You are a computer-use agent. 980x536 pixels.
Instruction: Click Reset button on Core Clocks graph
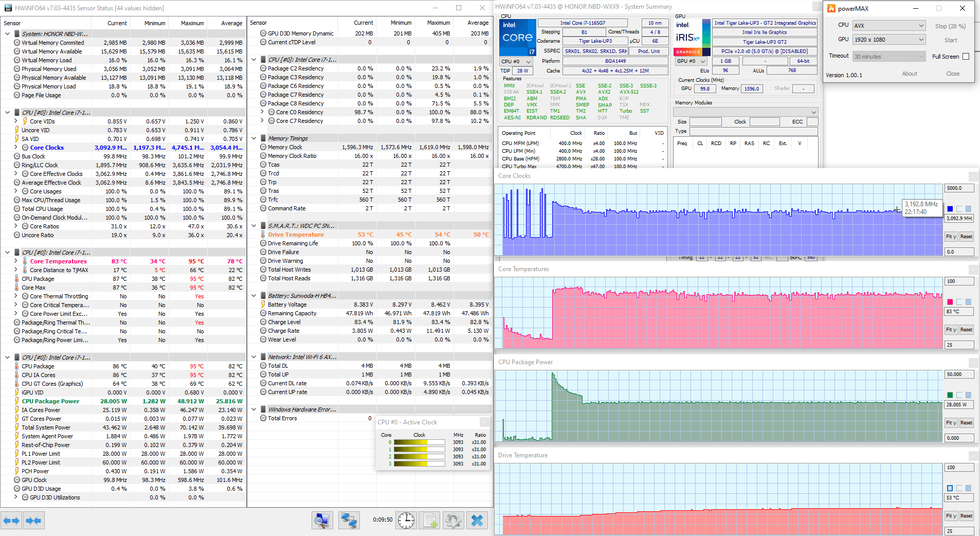(x=966, y=237)
